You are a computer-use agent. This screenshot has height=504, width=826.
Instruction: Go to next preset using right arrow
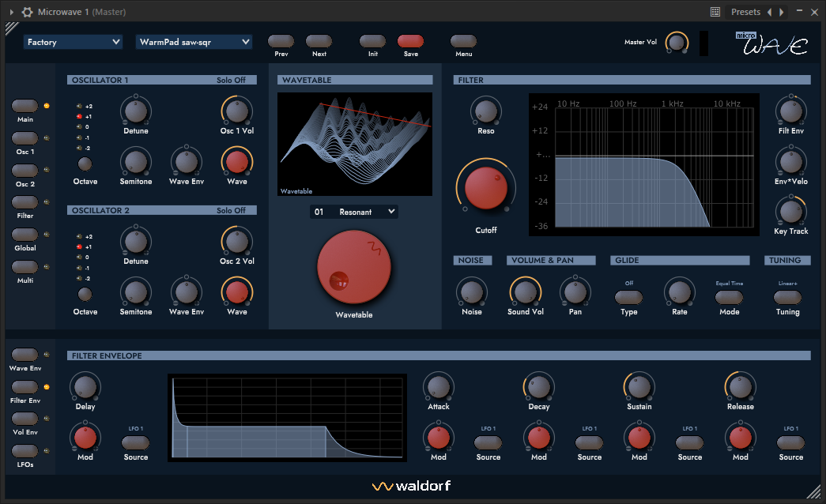point(782,12)
